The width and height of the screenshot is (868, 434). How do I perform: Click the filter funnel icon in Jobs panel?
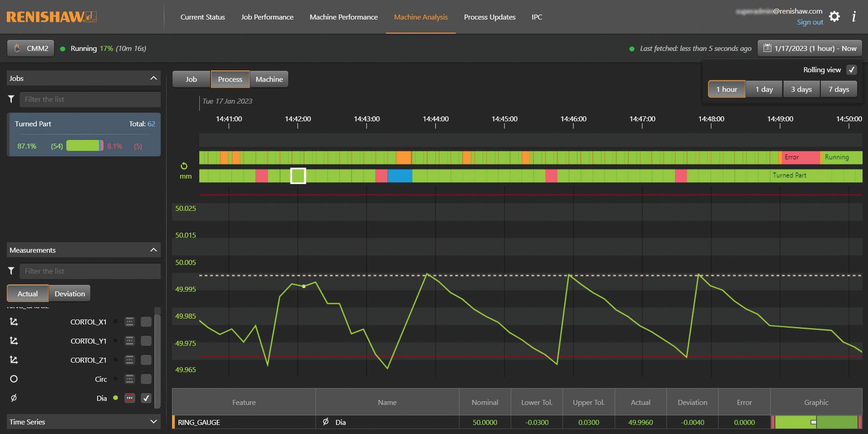pyautogui.click(x=11, y=99)
